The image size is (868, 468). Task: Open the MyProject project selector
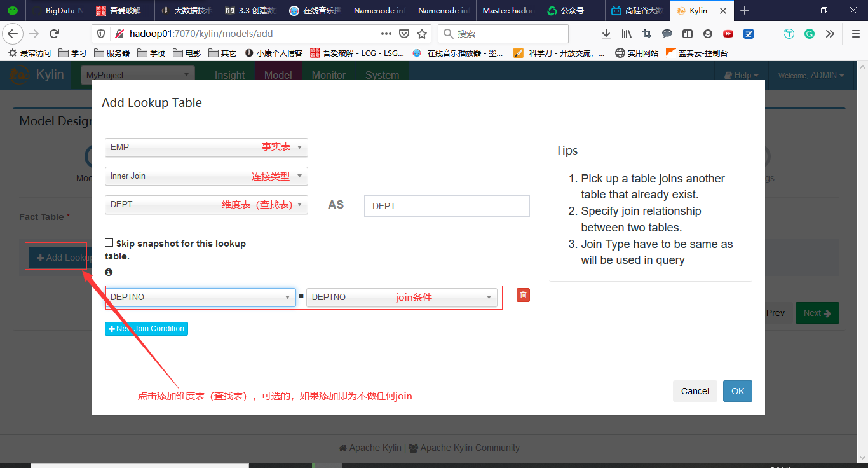coord(138,75)
